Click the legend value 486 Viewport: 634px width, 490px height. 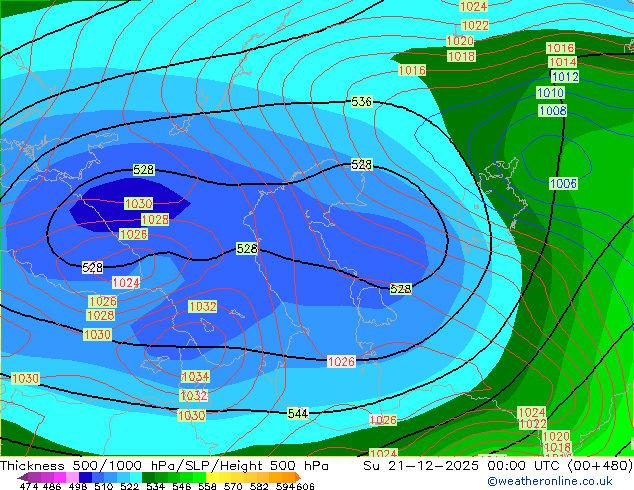tap(52, 486)
